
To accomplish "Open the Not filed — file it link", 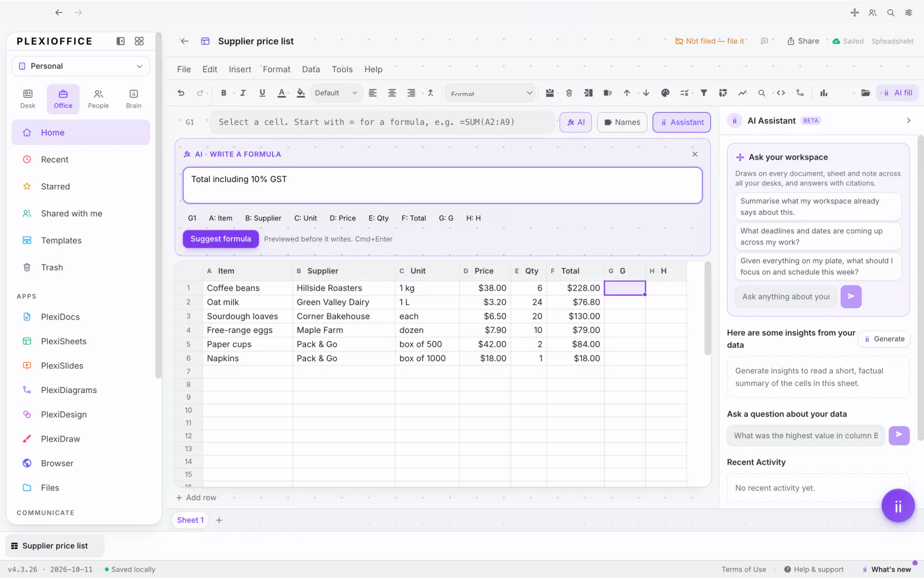I will [x=710, y=41].
